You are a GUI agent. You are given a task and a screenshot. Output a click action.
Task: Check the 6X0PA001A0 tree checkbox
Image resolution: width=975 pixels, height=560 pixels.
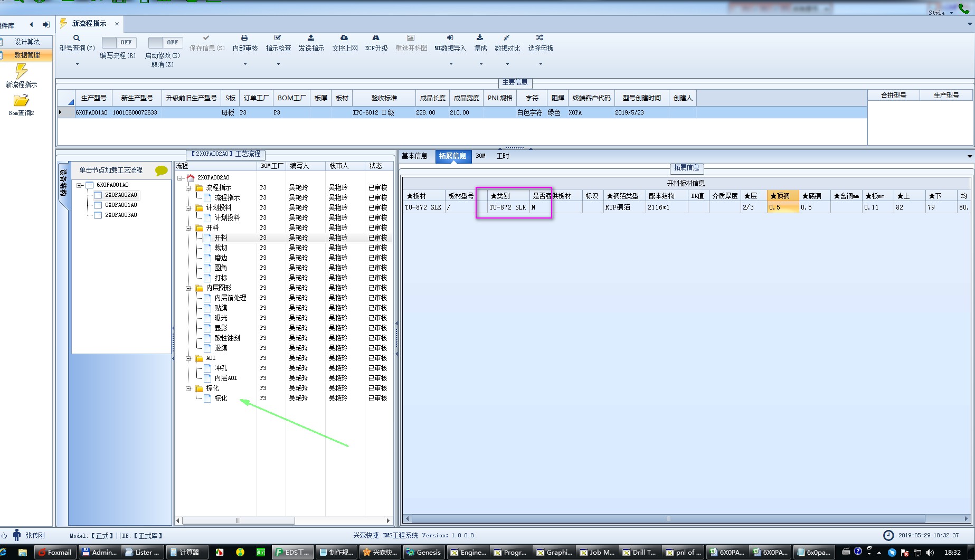pyautogui.click(x=90, y=185)
